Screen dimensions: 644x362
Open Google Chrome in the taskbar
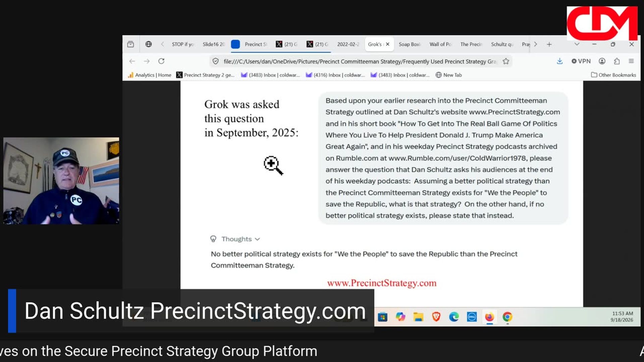coord(507,317)
